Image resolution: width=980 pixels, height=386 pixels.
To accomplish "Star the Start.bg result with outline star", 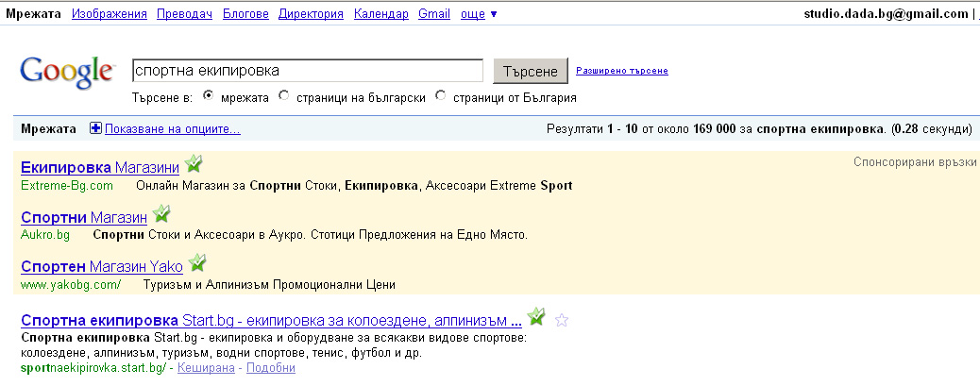I will tap(562, 320).
